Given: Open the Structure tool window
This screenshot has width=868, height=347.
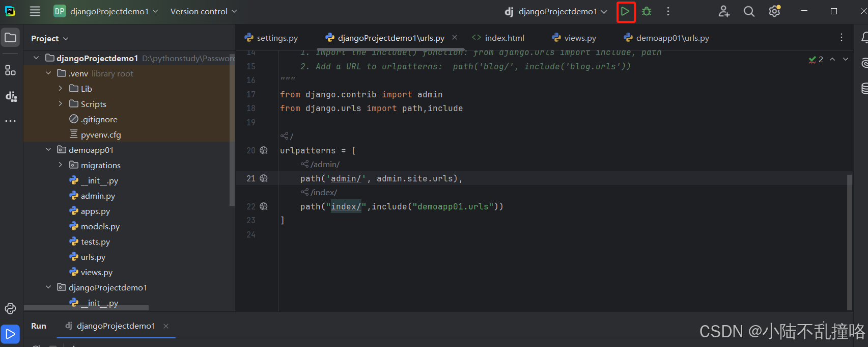Looking at the screenshot, I should (10, 70).
